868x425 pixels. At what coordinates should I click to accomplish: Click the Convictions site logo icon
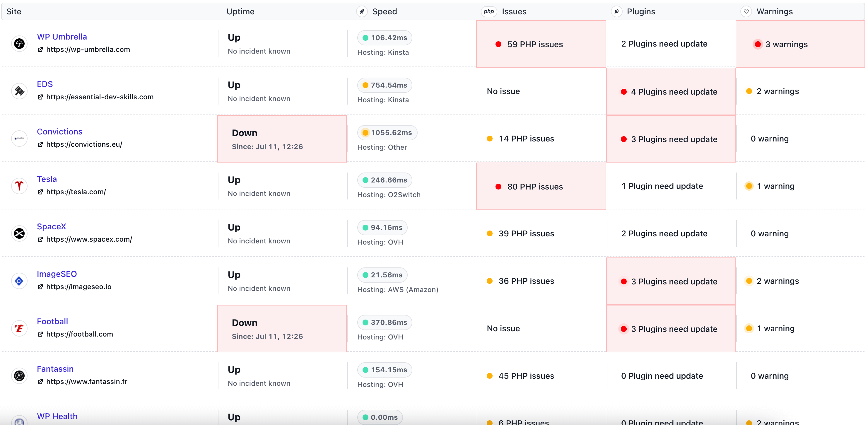(x=19, y=139)
